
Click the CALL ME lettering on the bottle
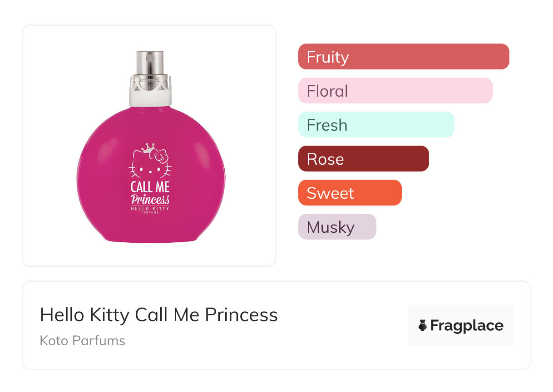[x=150, y=187]
